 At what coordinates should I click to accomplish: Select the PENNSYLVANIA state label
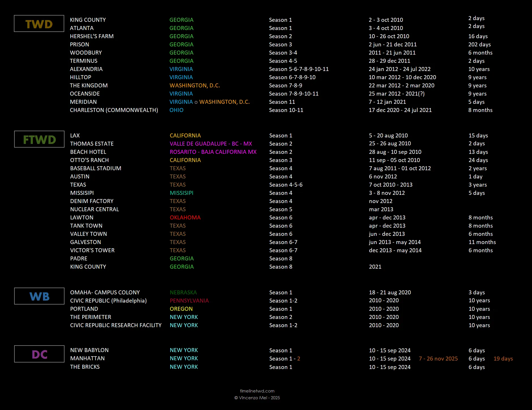tap(189, 301)
